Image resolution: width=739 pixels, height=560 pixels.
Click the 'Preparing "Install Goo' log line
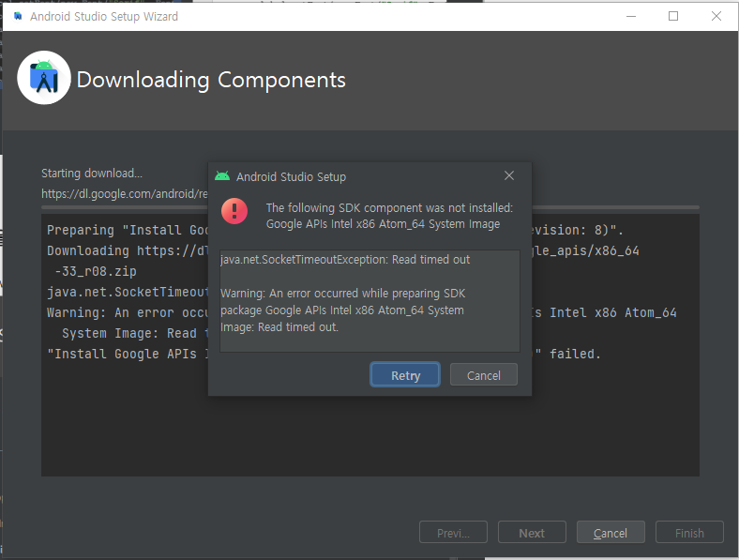click(128, 230)
